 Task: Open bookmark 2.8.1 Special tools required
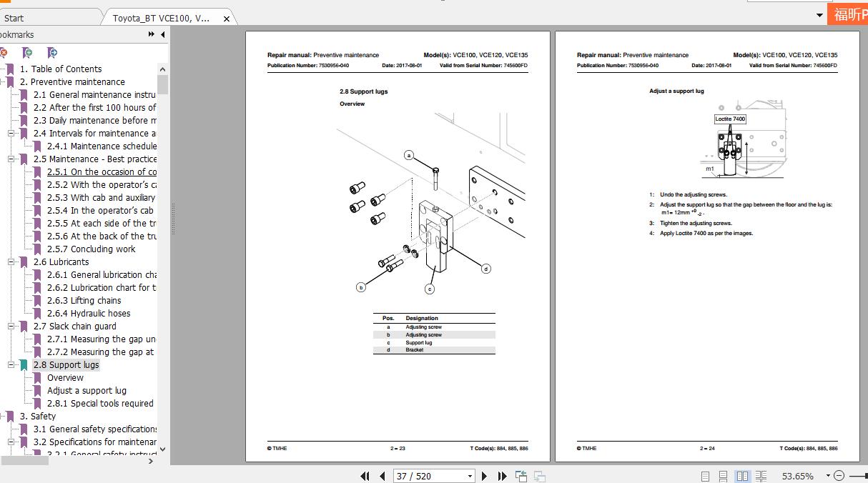pyautogui.click(x=100, y=404)
